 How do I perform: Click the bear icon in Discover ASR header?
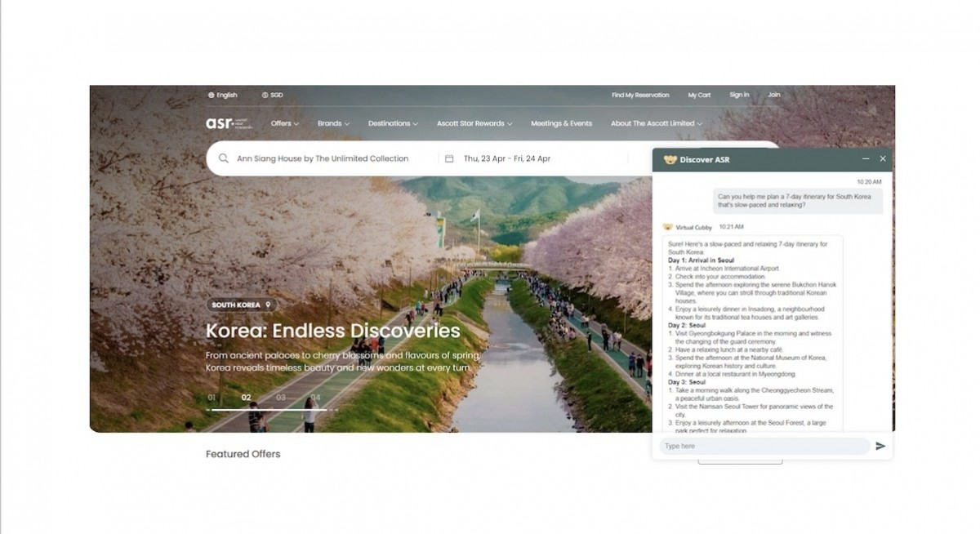670,160
